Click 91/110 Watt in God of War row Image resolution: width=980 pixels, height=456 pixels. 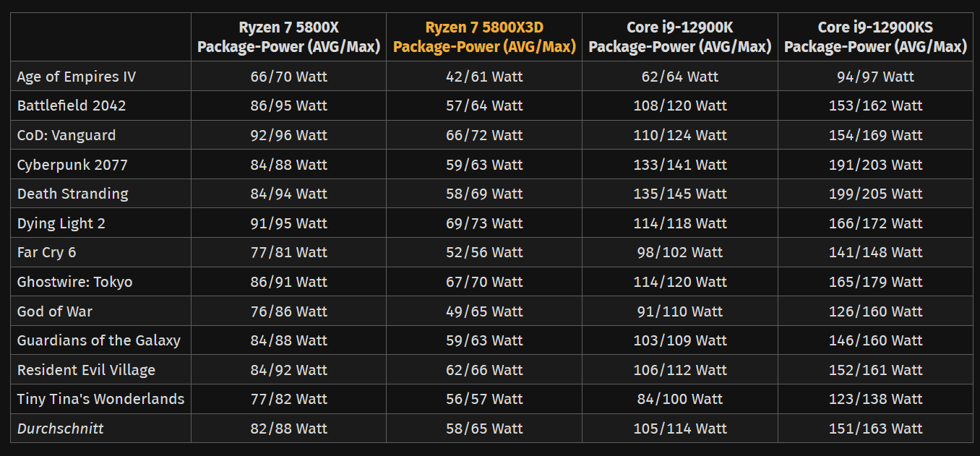click(x=680, y=311)
